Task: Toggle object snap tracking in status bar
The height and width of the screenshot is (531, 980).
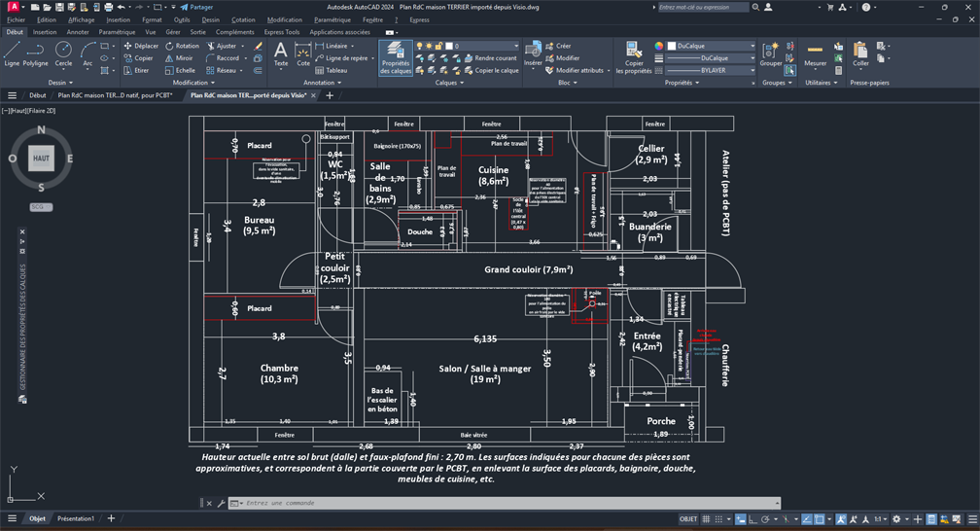Action: click(807, 519)
